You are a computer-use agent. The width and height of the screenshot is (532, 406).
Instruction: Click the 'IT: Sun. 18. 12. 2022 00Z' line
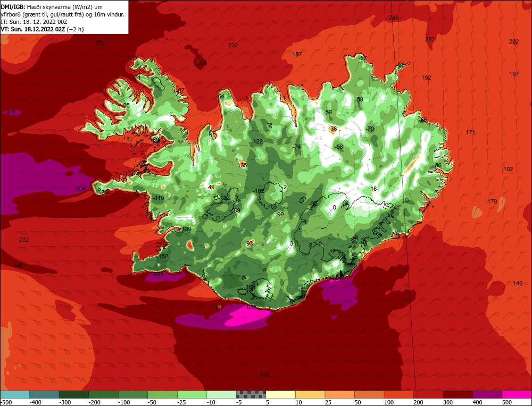(x=34, y=22)
